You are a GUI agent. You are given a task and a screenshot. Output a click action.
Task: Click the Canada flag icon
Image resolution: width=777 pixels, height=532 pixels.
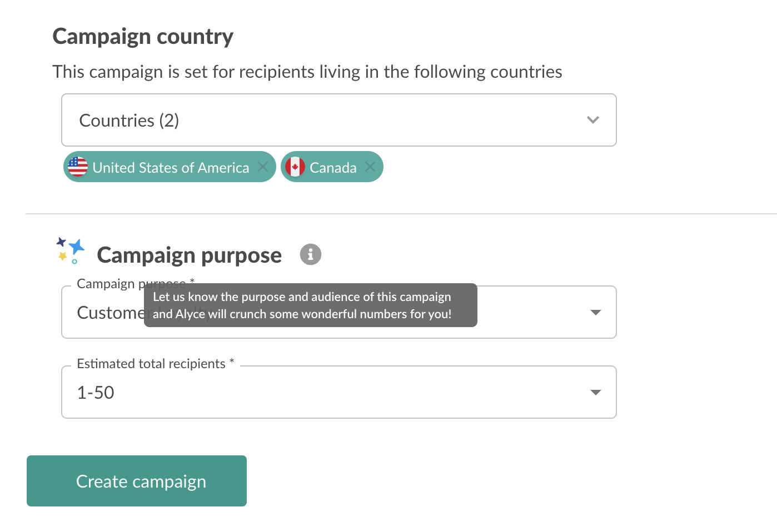295,167
